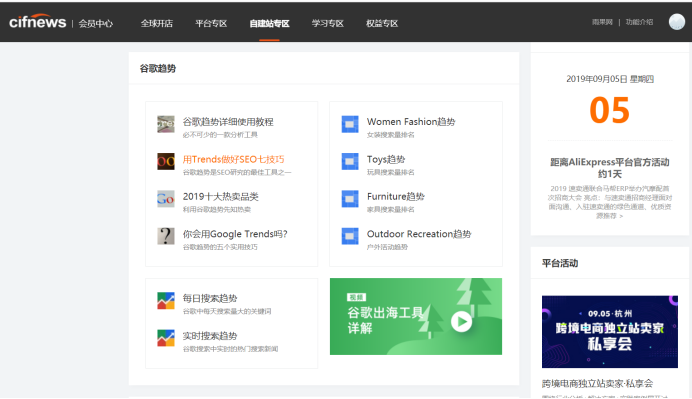
Task: Open the 学习专区 tab
Action: click(327, 23)
